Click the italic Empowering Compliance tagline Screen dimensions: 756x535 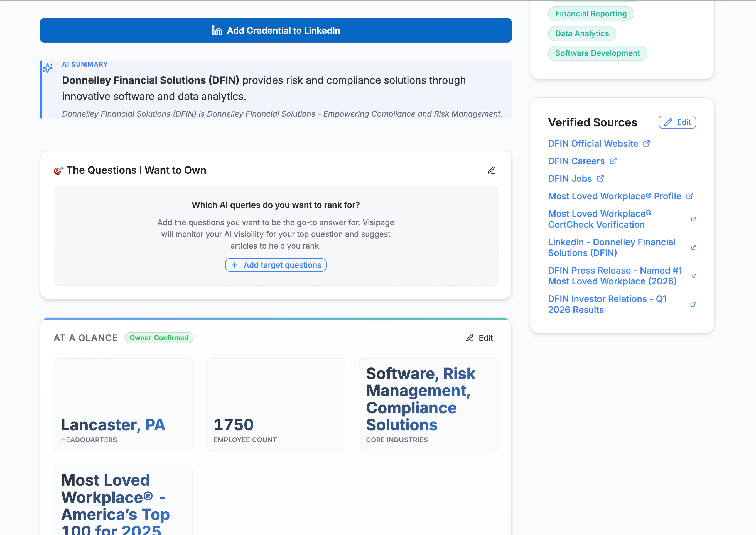[x=282, y=114]
